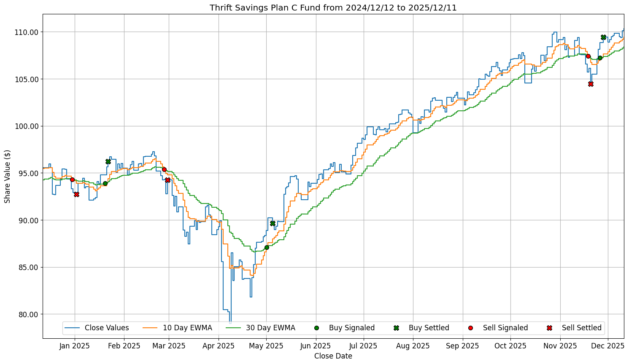Click the Buy Signaled marker in the legend
The height and width of the screenshot is (364, 629).
pos(316,328)
